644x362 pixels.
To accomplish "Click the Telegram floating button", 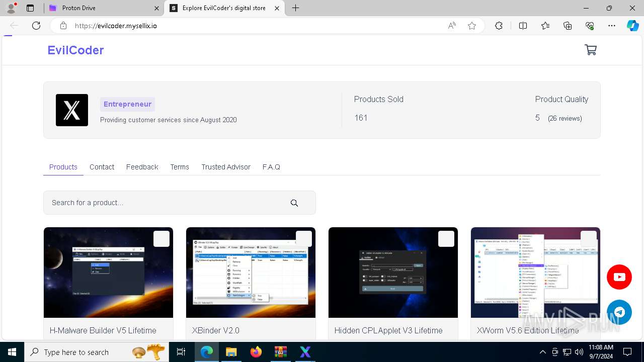I will point(619,312).
